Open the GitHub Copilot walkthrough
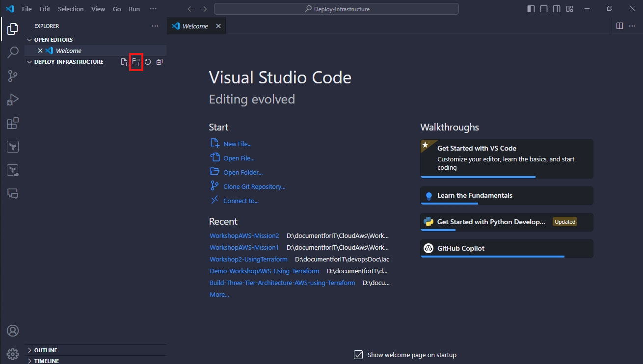The width and height of the screenshot is (643, 364). 507,248
